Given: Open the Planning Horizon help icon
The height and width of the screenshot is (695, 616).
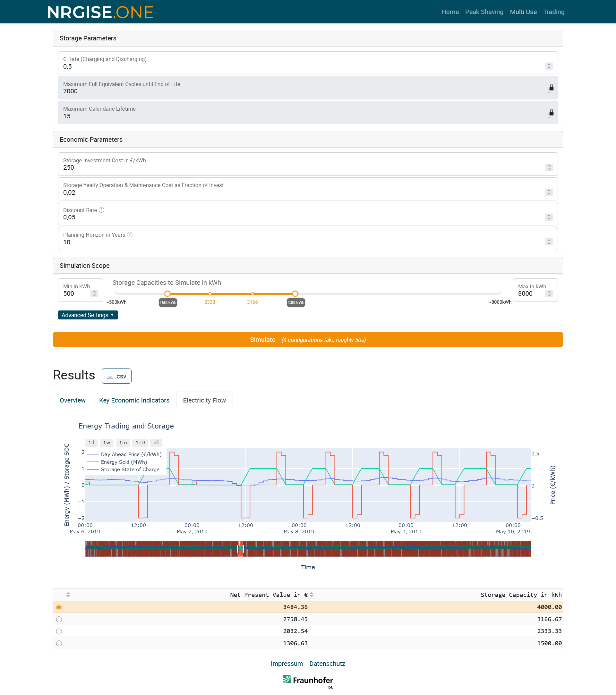Looking at the screenshot, I should pos(130,235).
